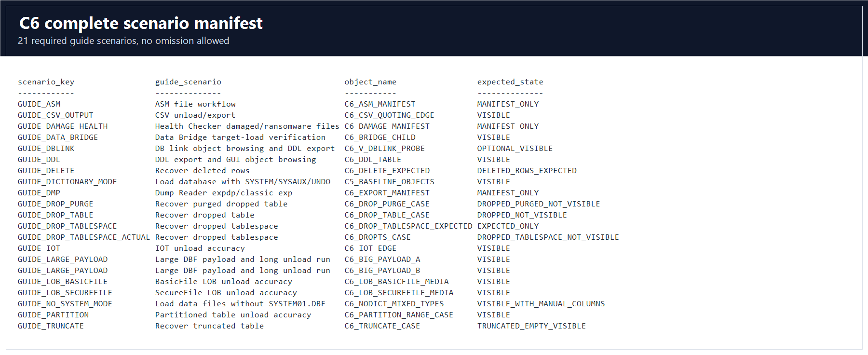
Task: Select the scenario_key column header
Action: pyautogui.click(x=46, y=82)
